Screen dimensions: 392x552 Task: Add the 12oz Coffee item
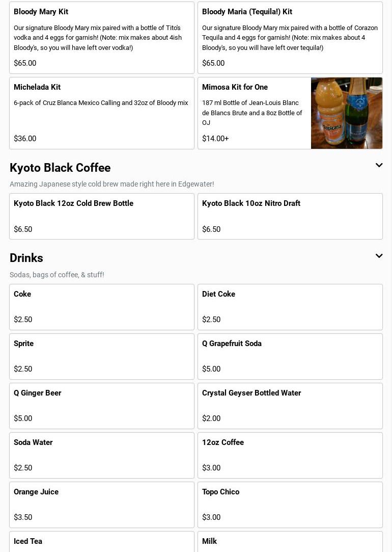click(x=290, y=455)
